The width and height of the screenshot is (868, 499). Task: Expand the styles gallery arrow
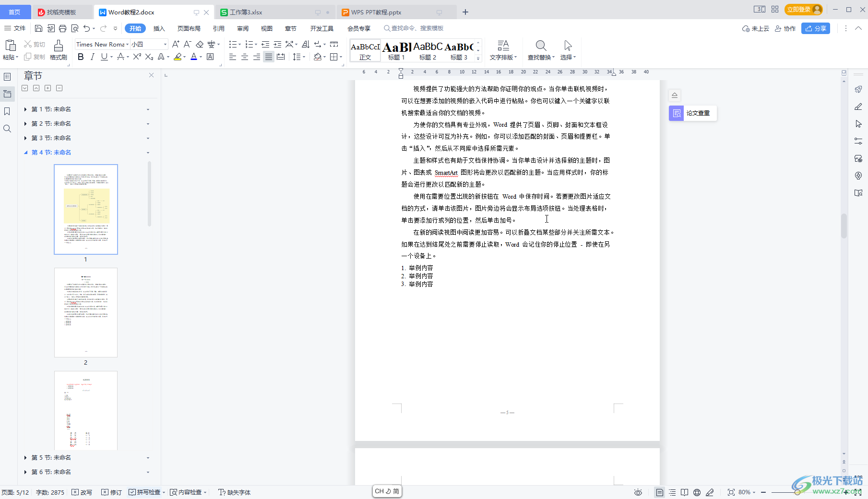478,59
